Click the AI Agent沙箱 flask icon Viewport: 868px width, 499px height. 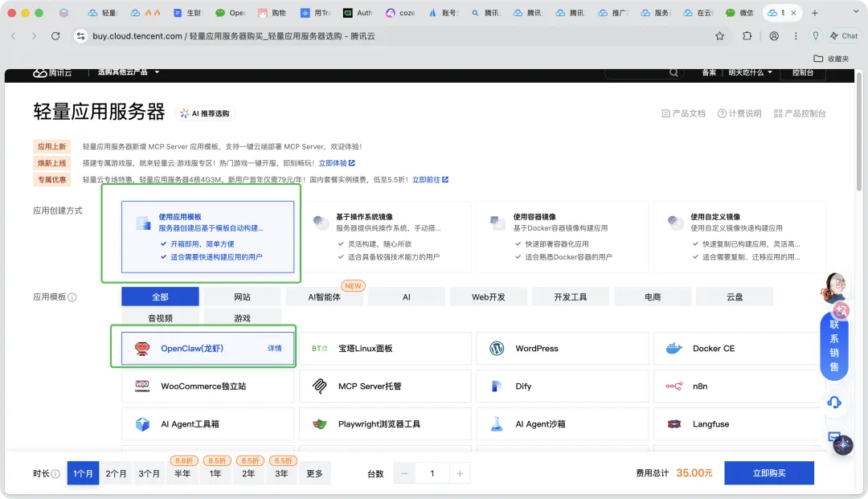pos(497,424)
